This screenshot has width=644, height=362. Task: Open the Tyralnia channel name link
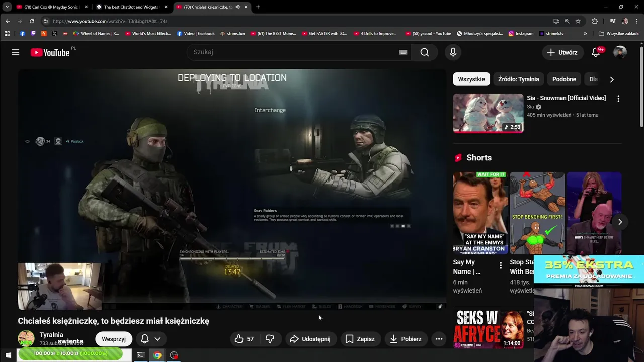[51, 335]
